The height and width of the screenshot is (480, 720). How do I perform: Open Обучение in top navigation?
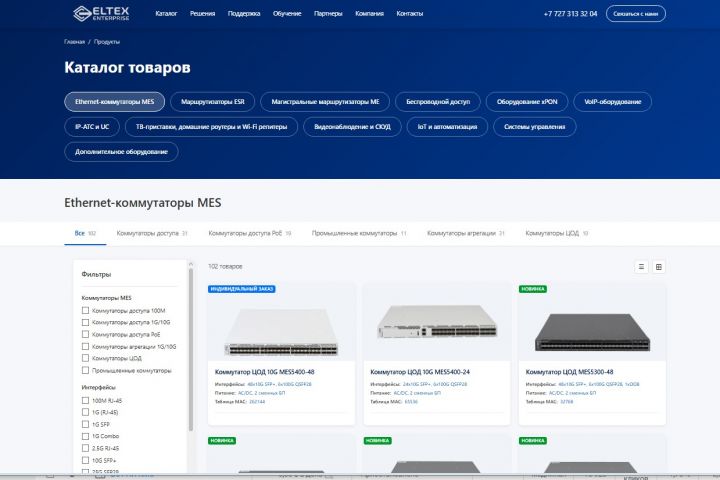[x=287, y=13]
